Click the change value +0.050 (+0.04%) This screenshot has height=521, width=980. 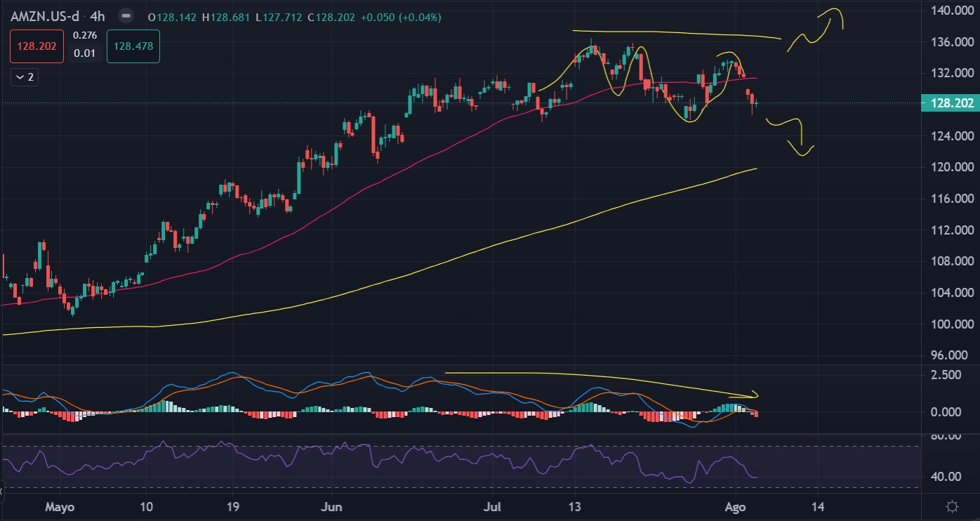[x=401, y=18]
